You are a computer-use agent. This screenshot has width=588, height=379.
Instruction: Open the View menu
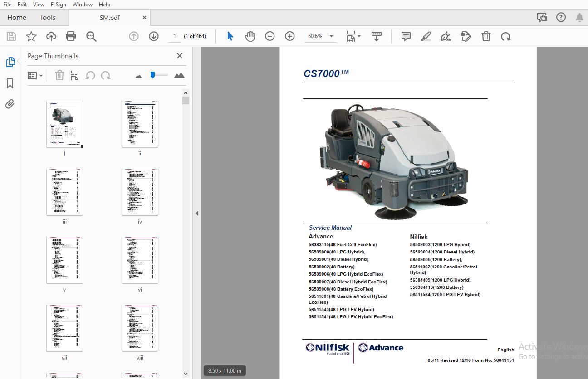click(x=39, y=4)
